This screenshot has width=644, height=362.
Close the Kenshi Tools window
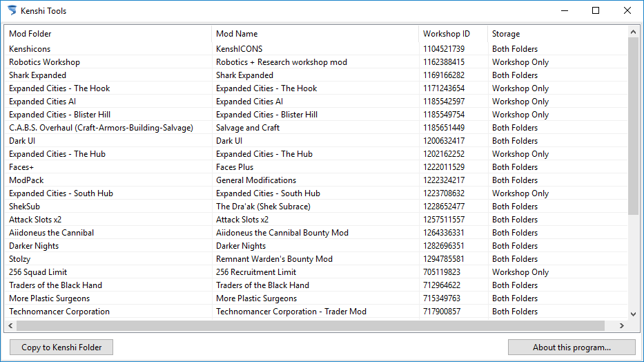[x=627, y=10]
